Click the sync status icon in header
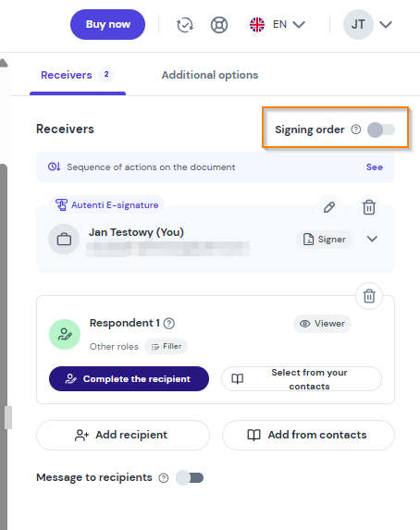Screen dimensions: 420x530 pyautogui.click(x=185, y=25)
